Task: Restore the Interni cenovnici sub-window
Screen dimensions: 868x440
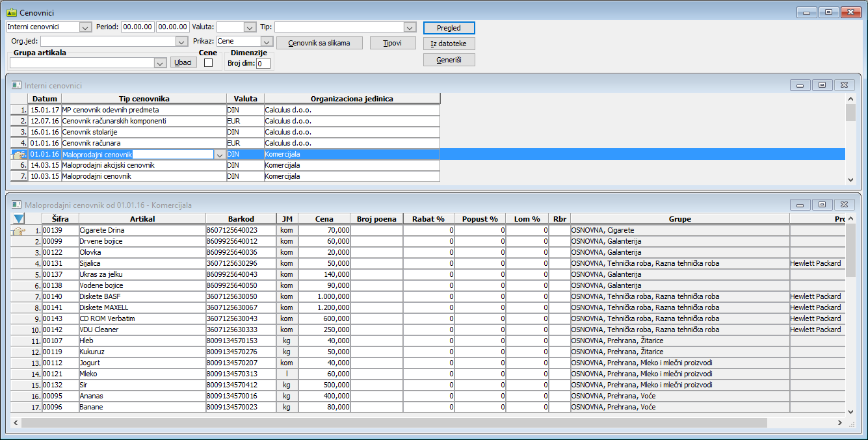Action: pos(822,85)
